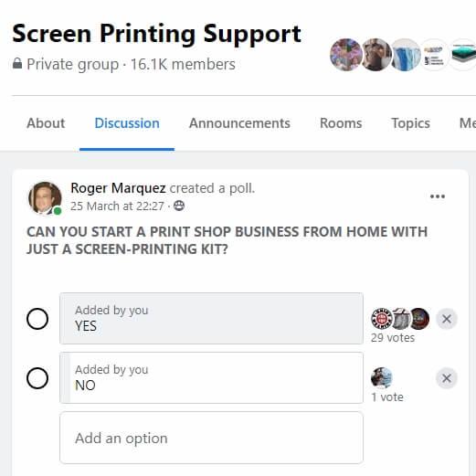Open the 29 votes list
Image resolution: width=476 pixels, height=476 pixels.
point(393,338)
